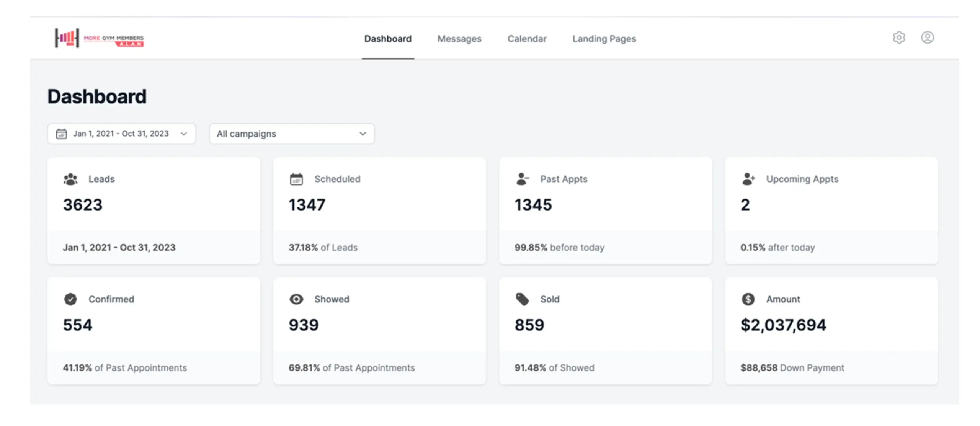Click 69.81% of Past Appointments text

351,368
